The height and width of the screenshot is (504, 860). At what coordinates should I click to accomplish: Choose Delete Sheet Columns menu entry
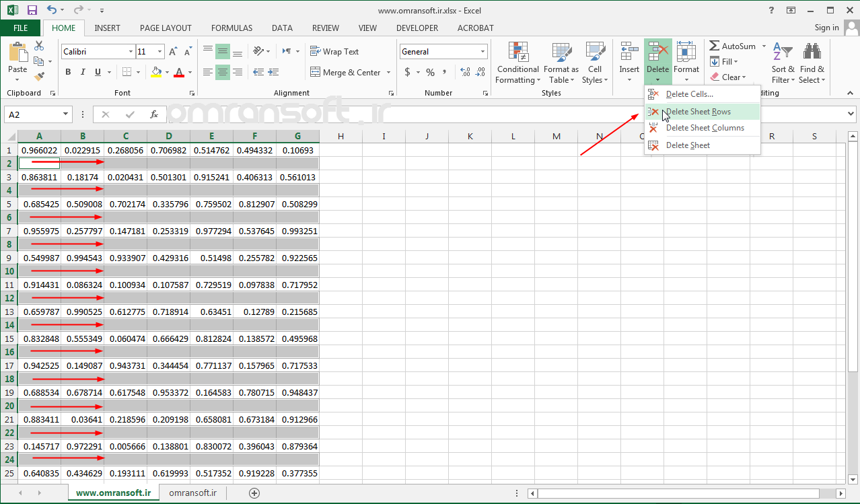(702, 128)
